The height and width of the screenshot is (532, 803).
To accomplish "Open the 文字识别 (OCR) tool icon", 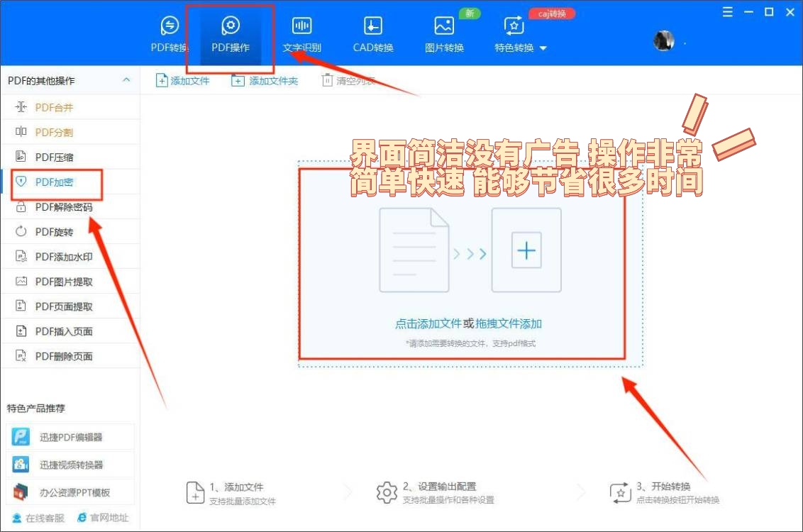I will (x=301, y=32).
